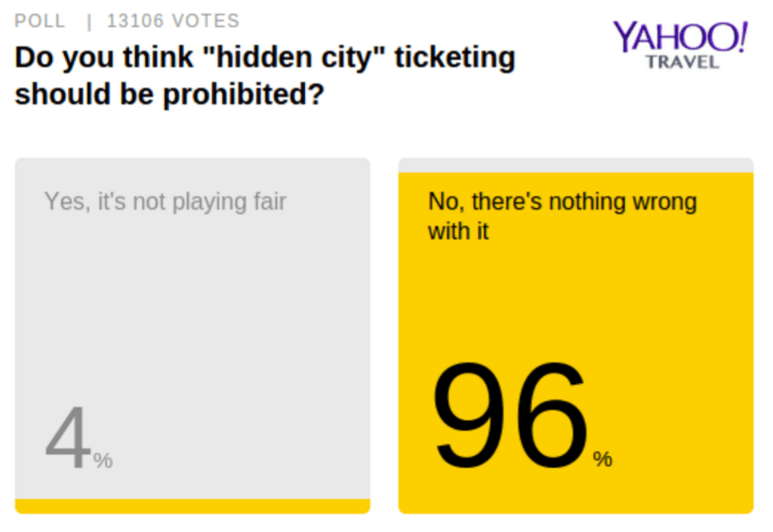
Task: Click the TRAVEL text under Yahoo logo
Action: [x=683, y=62]
